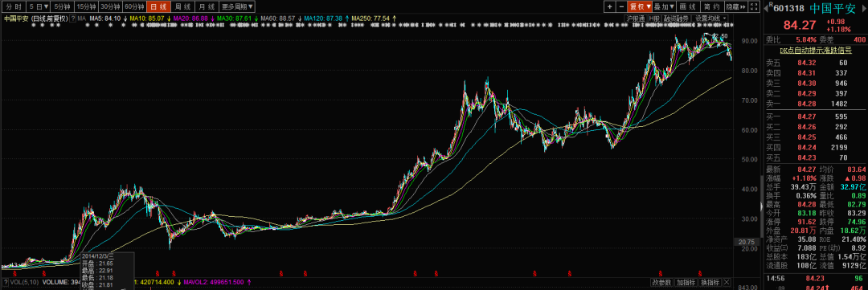Click the 画线 drawing tool button

tap(687, 6)
